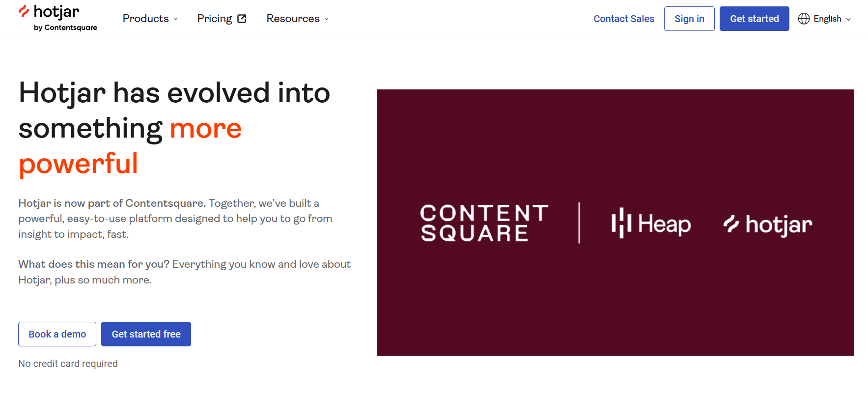Click the external link icon beside Pricing
Screen dimensions: 868x396
[x=242, y=19]
